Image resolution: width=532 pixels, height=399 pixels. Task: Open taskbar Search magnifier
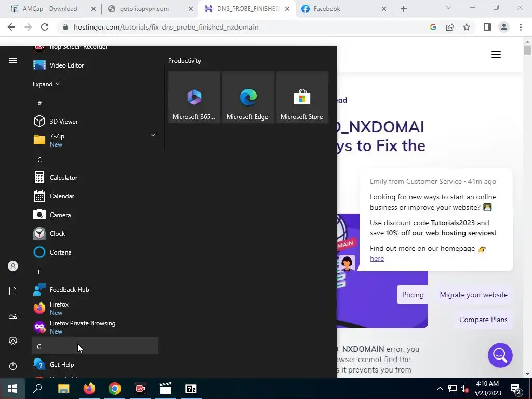pos(37,389)
